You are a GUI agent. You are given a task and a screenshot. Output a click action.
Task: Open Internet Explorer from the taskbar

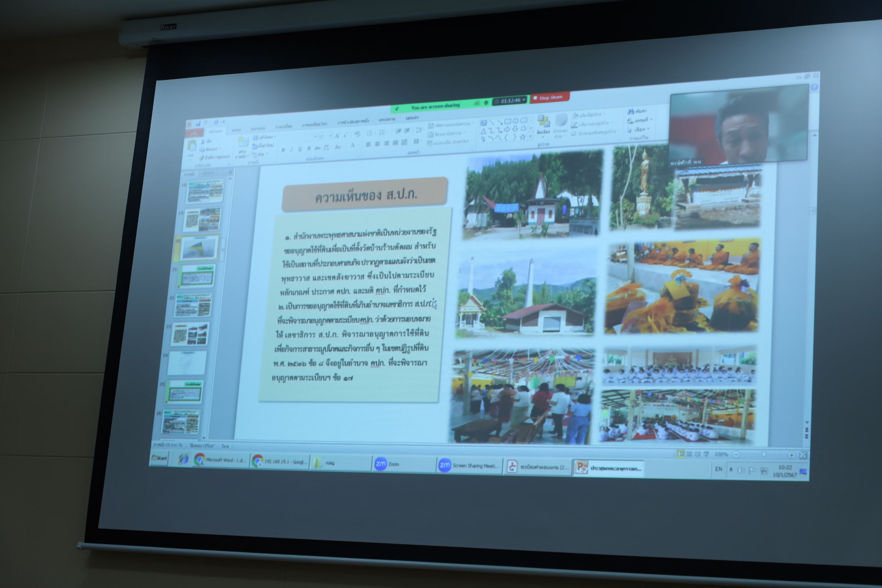[x=183, y=459]
